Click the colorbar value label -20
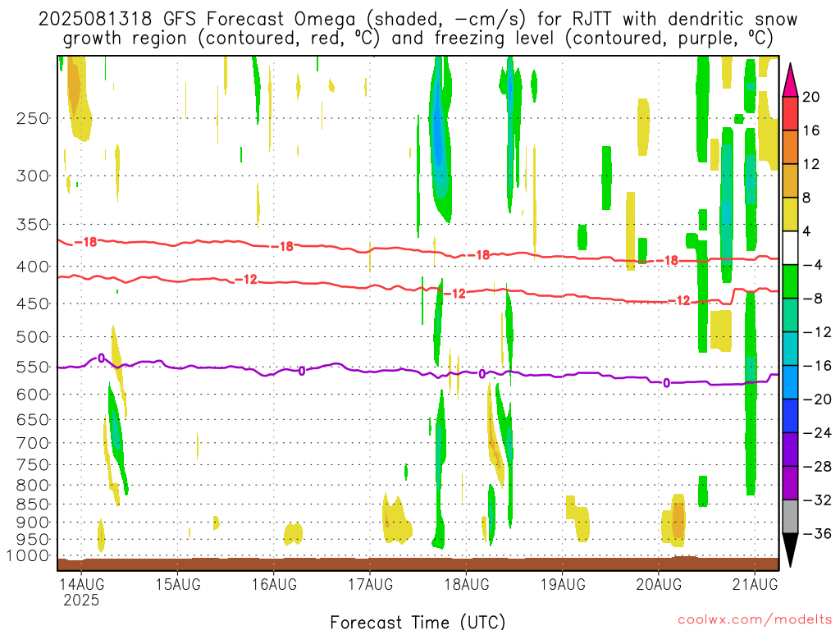This screenshot has width=840, height=630. click(818, 399)
